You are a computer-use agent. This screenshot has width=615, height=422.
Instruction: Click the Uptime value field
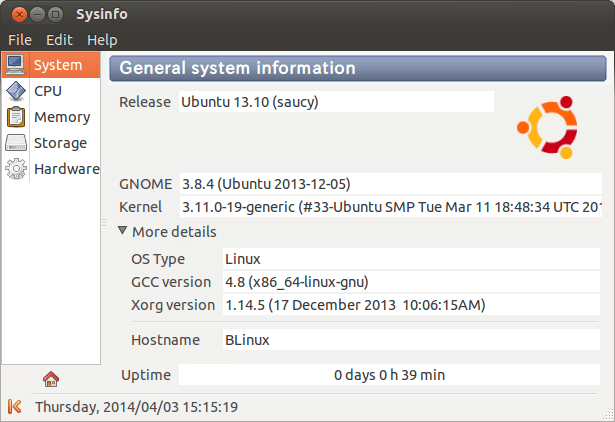pyautogui.click(x=389, y=375)
